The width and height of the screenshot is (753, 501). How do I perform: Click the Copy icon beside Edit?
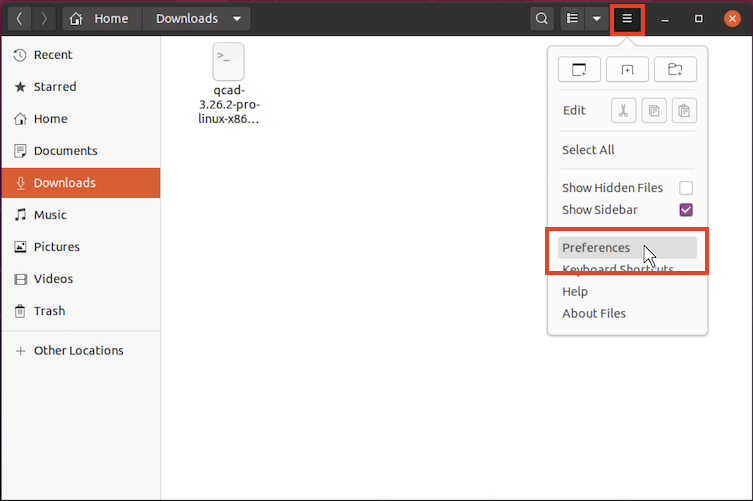click(654, 110)
